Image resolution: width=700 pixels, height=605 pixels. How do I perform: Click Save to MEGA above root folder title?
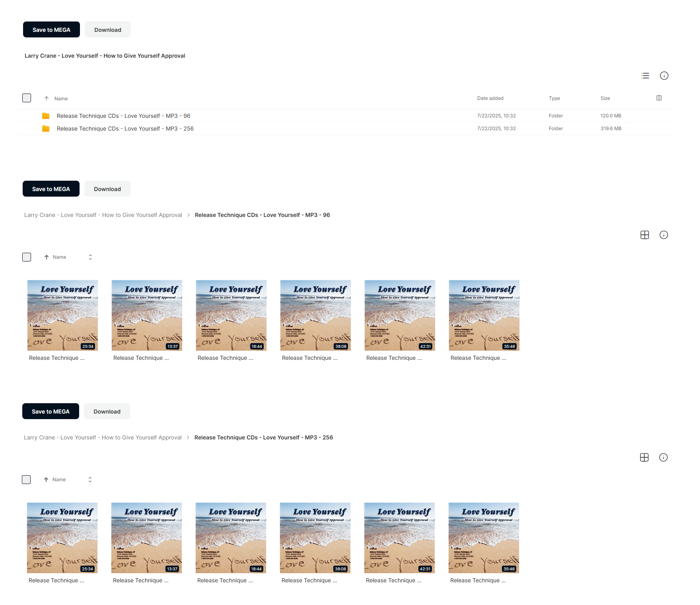[51, 29]
